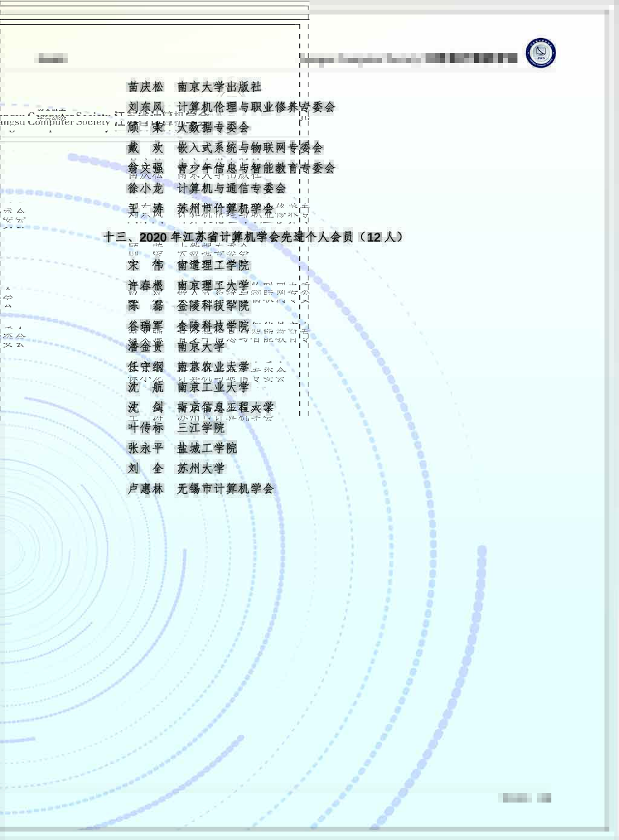619x840 pixels.
Task: Click the section heading 十三、2020年江苏省计算机学会先进个人会员
Action: 253,237
